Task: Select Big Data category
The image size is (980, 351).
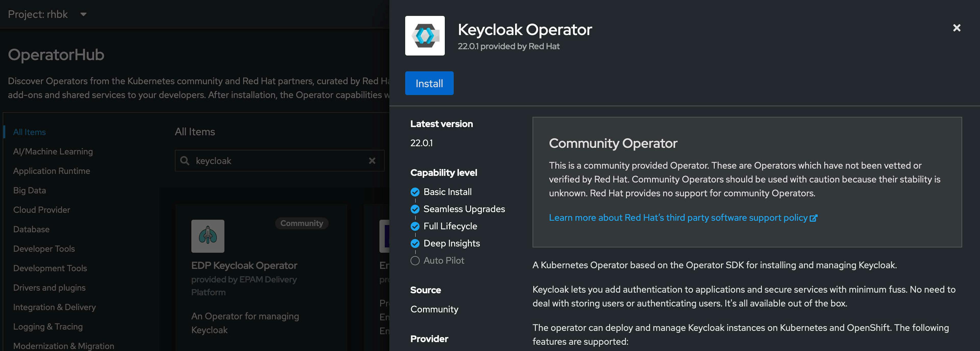Action: [x=29, y=190]
